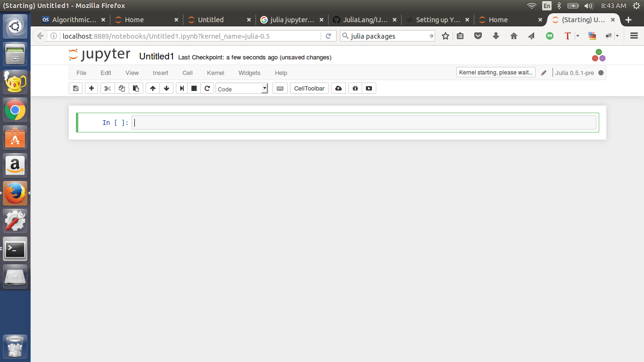
Task: Reload the current page
Action: click(329, 36)
